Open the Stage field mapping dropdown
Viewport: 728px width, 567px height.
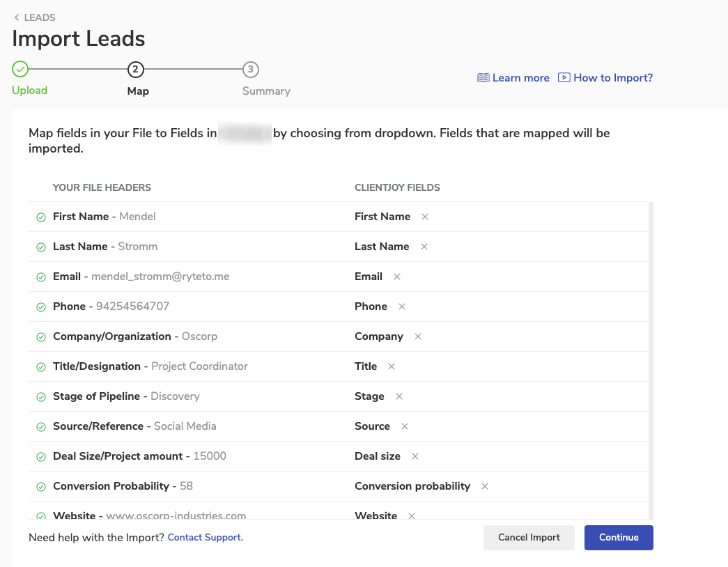click(x=369, y=396)
